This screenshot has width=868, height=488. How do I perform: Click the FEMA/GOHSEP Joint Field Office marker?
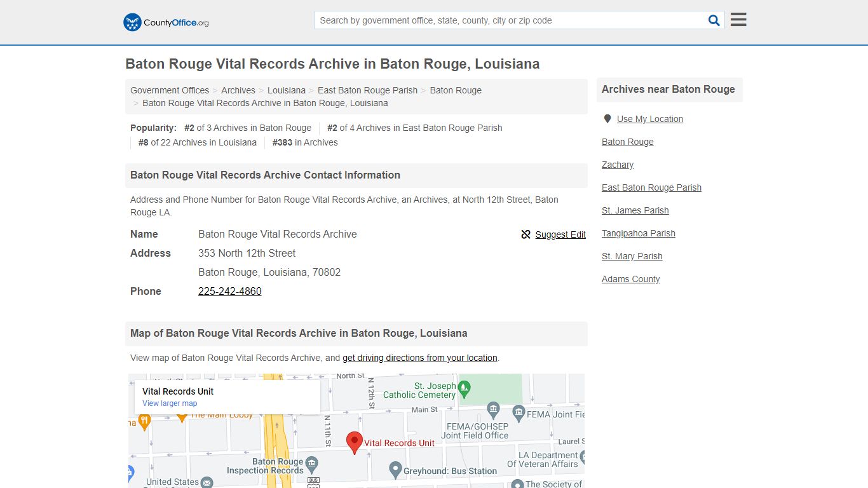pos(493,409)
